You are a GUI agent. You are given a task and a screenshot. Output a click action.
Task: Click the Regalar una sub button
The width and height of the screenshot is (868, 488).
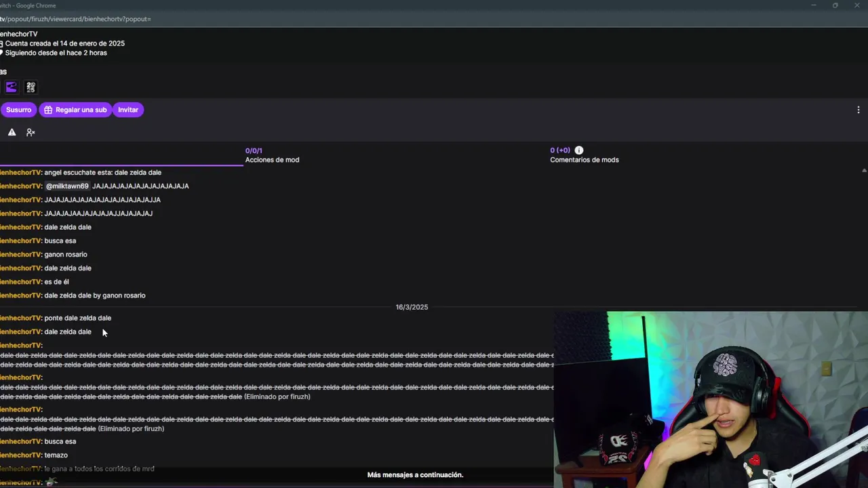click(x=75, y=110)
